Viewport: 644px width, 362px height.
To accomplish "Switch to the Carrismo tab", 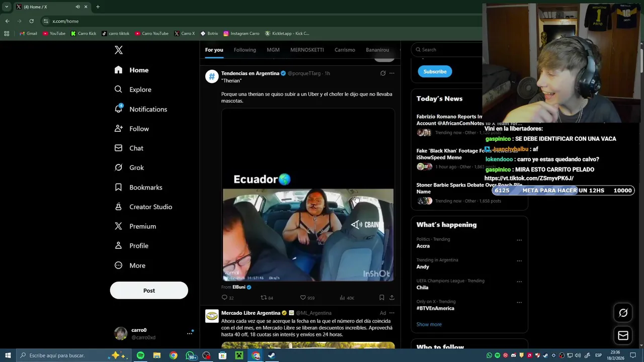I will pyautogui.click(x=345, y=50).
